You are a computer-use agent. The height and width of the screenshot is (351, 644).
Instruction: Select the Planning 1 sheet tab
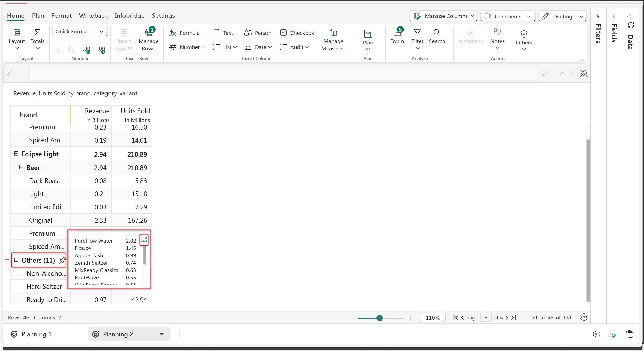pos(36,334)
